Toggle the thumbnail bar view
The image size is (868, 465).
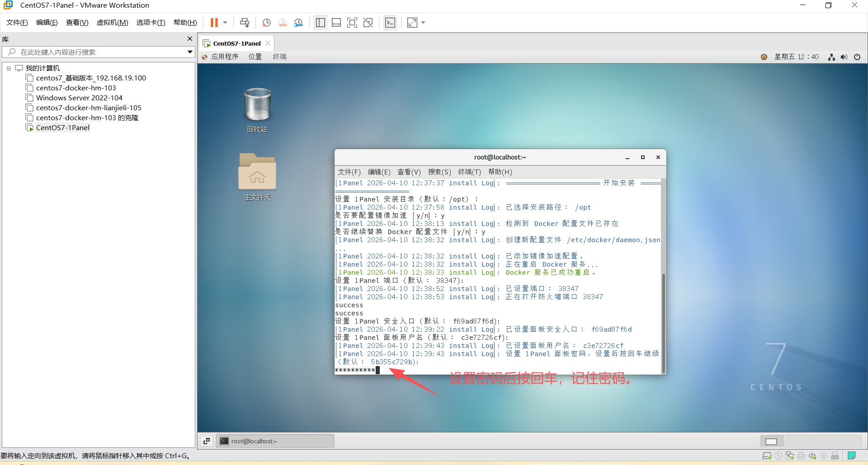[336, 23]
